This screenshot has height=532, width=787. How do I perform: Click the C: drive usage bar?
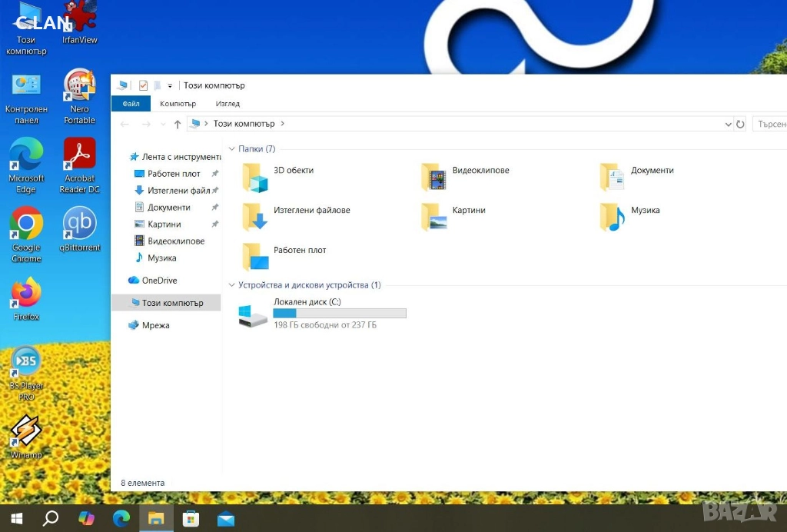340,314
